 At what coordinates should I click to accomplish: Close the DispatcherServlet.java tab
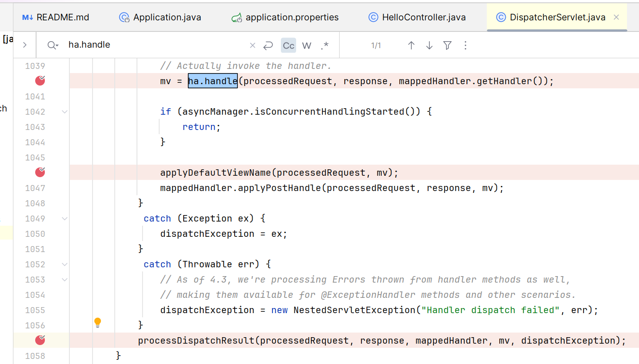[616, 18]
